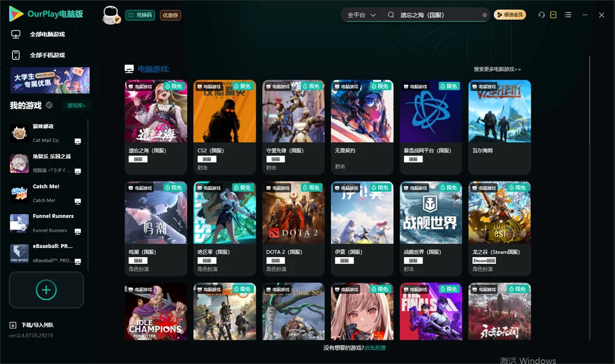Select the 守望先锋 (国服) game card
615x364 pixels.
293,127
